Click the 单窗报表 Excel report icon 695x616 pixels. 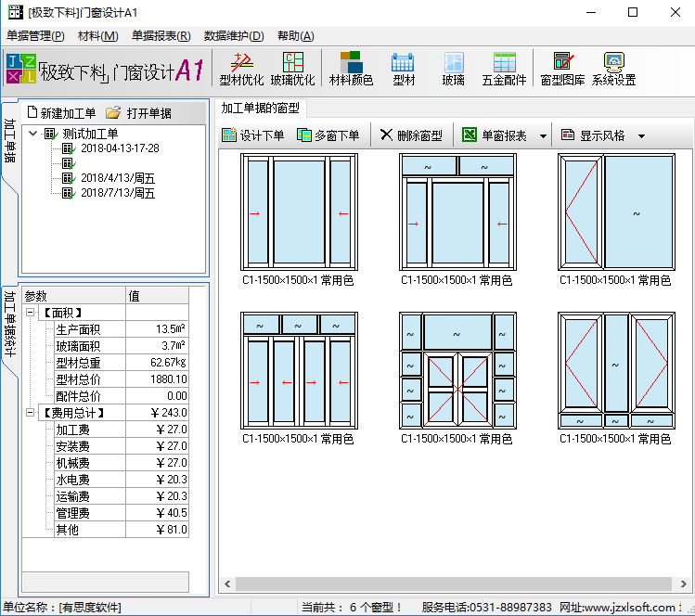coord(469,135)
